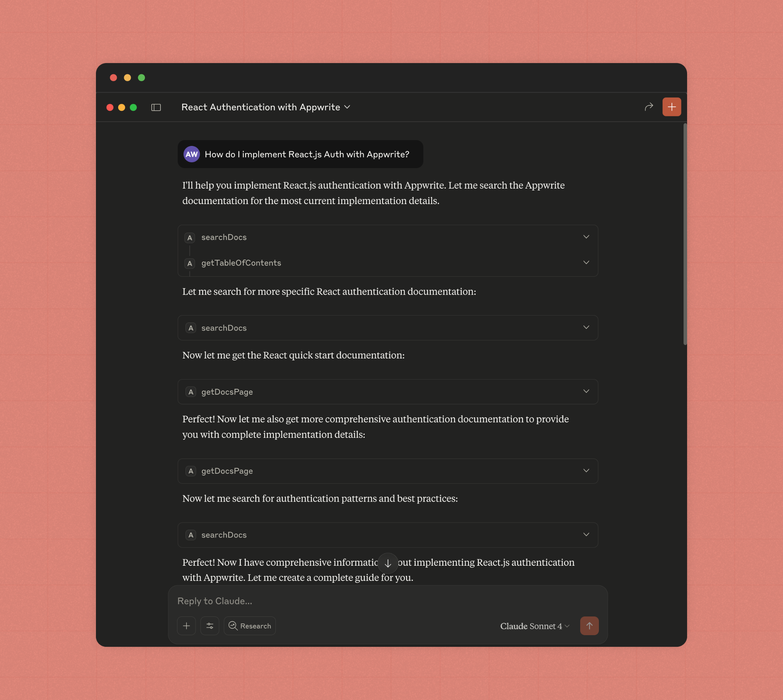Click the conversation vertical scrollbar

tap(685, 234)
